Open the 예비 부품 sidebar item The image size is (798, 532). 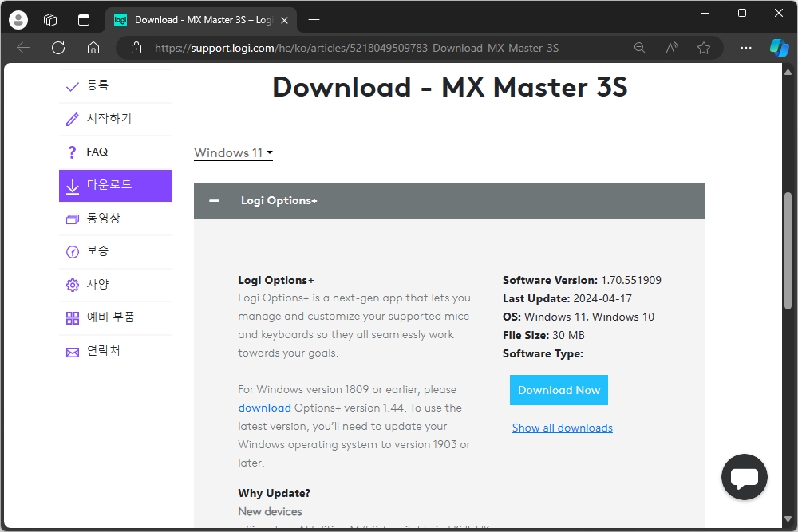coord(116,318)
